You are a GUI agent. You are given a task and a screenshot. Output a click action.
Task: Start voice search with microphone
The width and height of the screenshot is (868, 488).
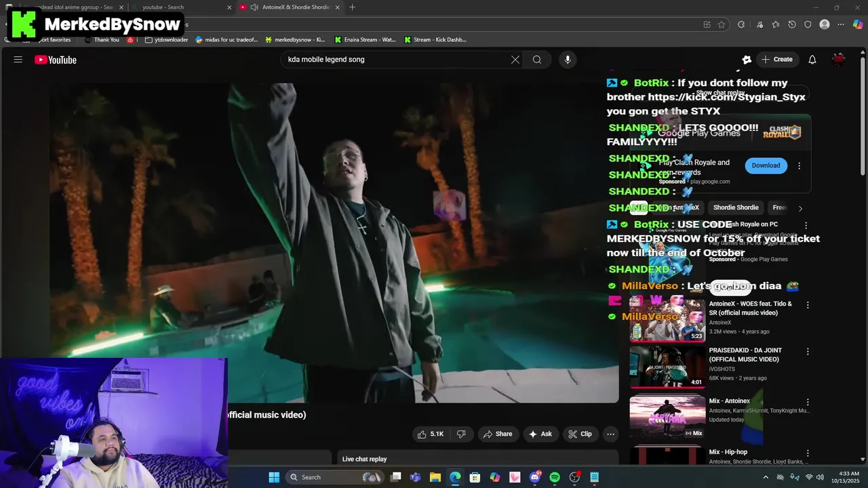[568, 60]
